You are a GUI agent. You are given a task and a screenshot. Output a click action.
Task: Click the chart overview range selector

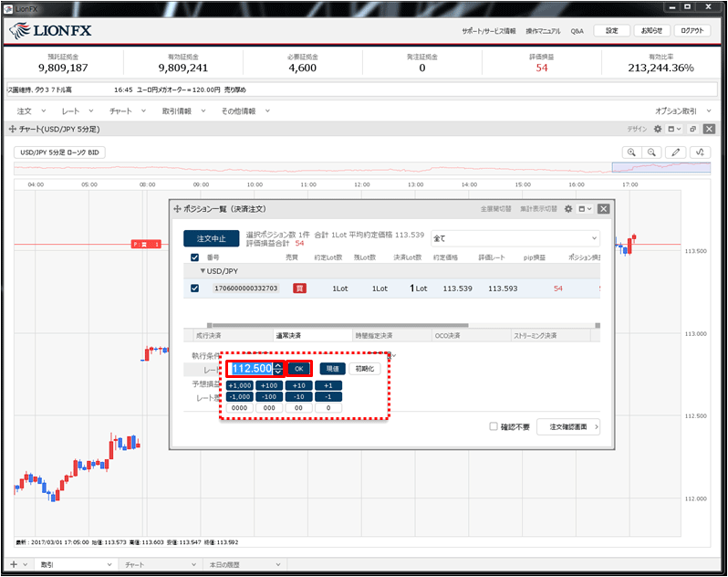pyautogui.click(x=661, y=167)
